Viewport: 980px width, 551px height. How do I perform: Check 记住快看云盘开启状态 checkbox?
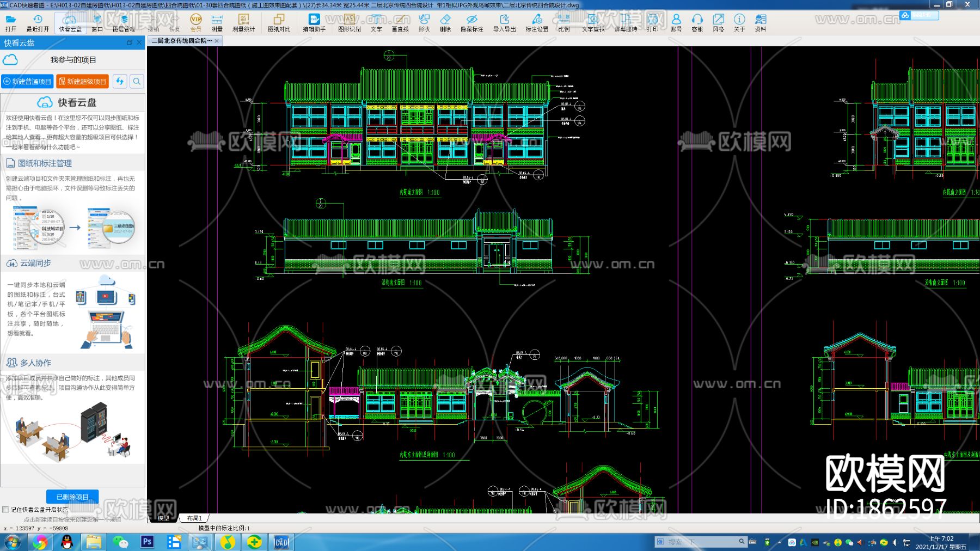tap(5, 510)
